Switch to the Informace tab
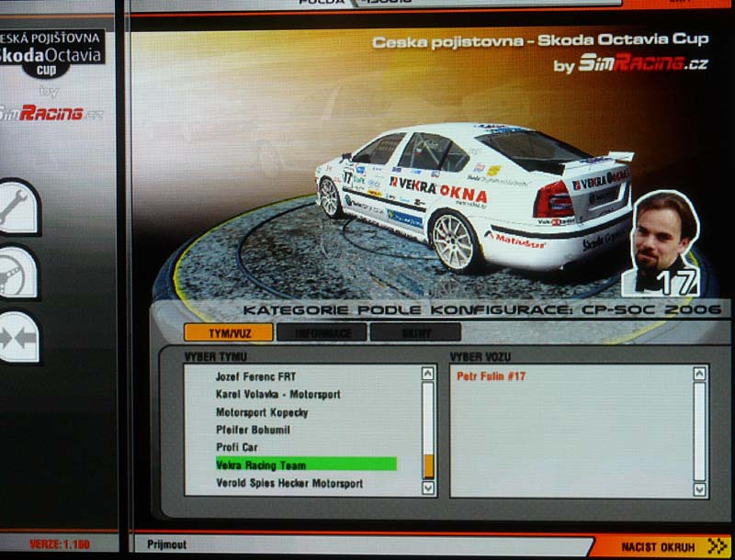Screen dimensions: 735x560 click(x=322, y=333)
